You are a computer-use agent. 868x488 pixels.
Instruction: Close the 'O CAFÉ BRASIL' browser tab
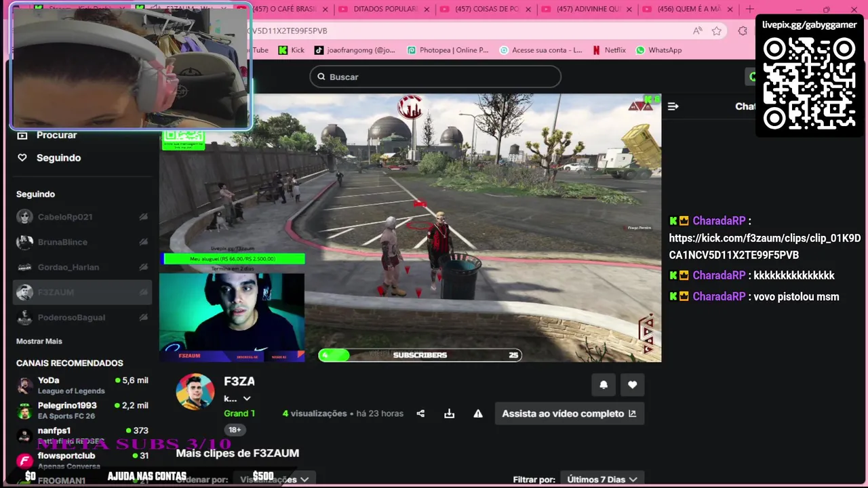pyautogui.click(x=325, y=9)
